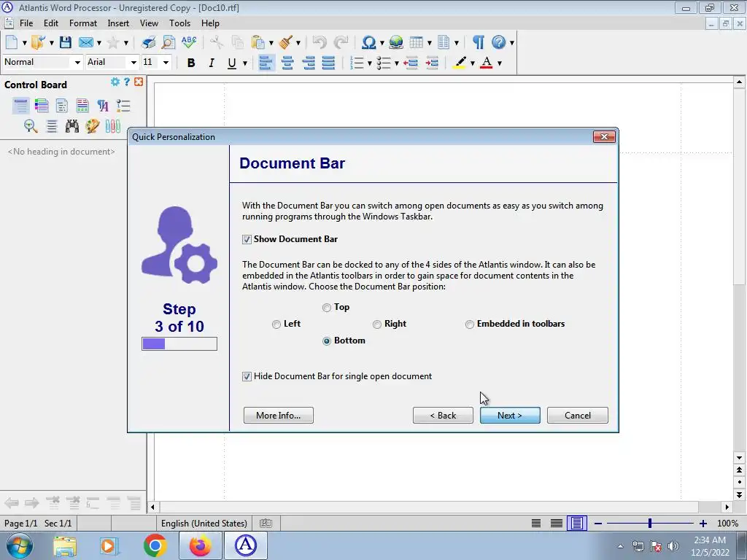This screenshot has height=560, width=747.
Task: Run the ABC spell check icon
Action: click(x=189, y=42)
